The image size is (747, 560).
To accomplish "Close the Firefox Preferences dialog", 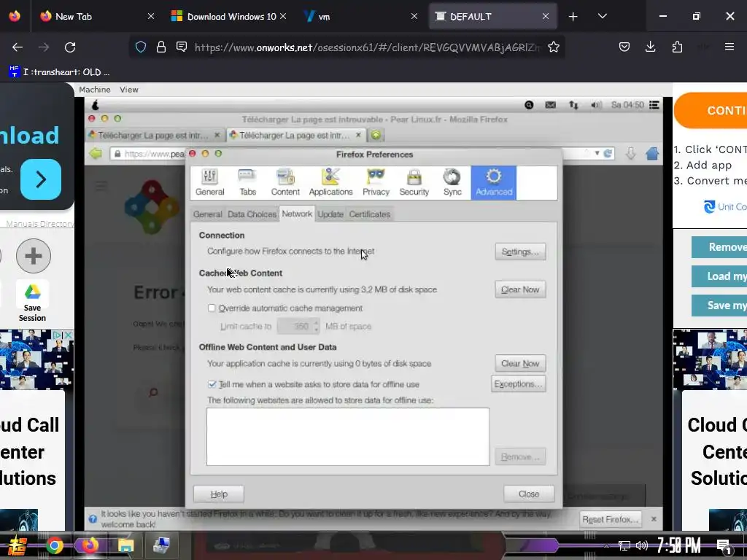I will tap(529, 494).
